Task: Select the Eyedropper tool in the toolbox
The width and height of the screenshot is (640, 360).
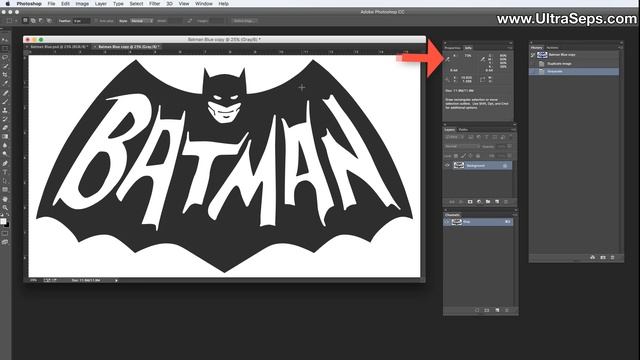Action: click(x=5, y=83)
